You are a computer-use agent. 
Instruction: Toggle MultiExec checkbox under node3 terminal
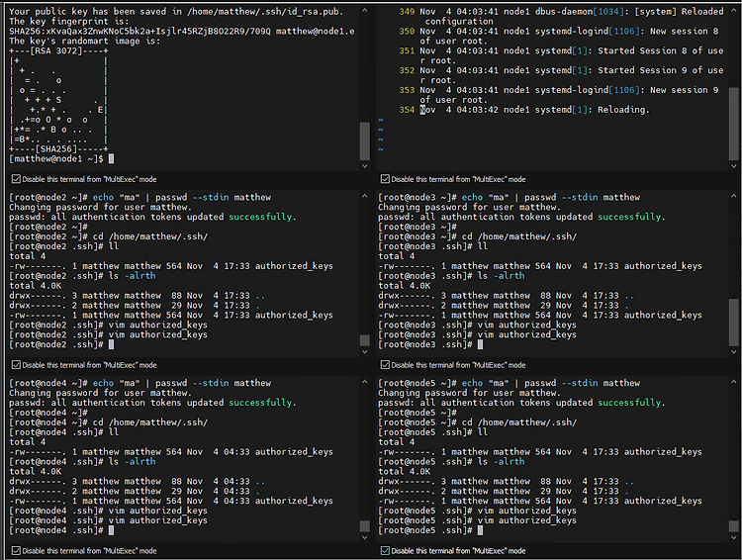click(385, 365)
